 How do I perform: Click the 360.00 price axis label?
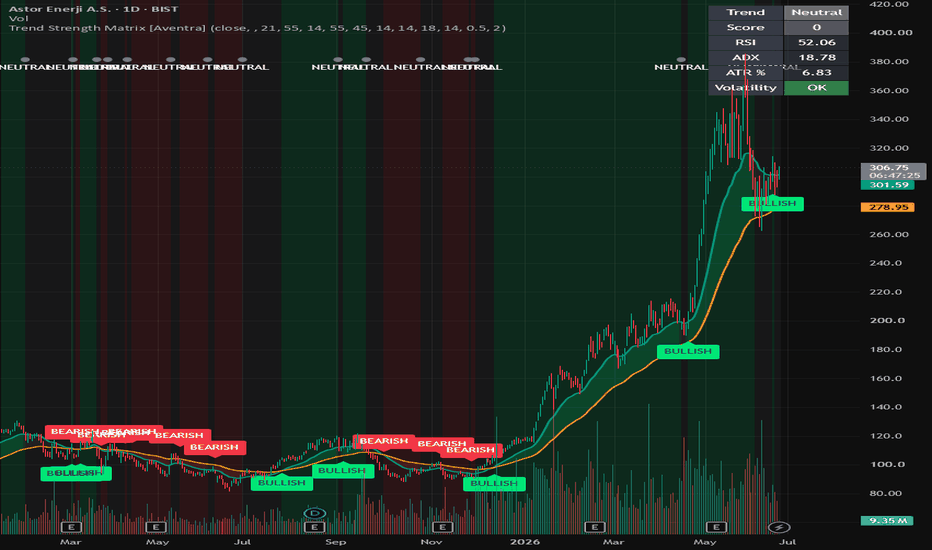tap(888, 90)
